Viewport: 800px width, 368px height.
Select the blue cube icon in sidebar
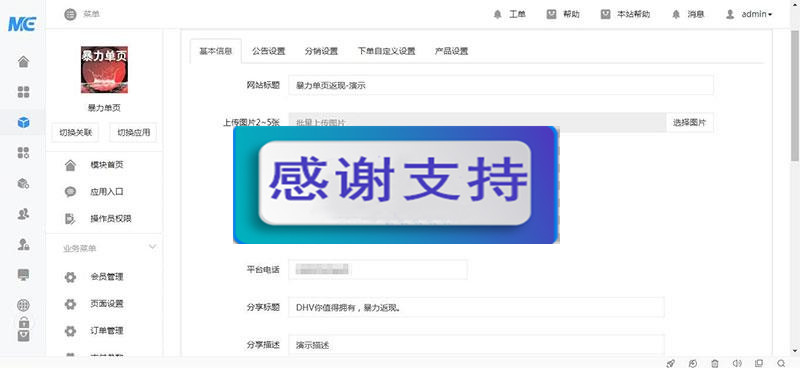[x=23, y=122]
